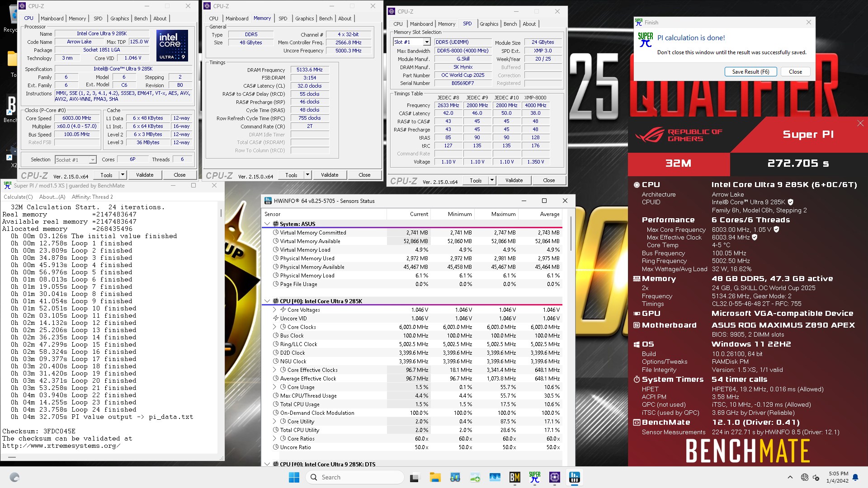
Task: Open Bench tab in CPU-Z SPD window
Action: click(x=510, y=24)
